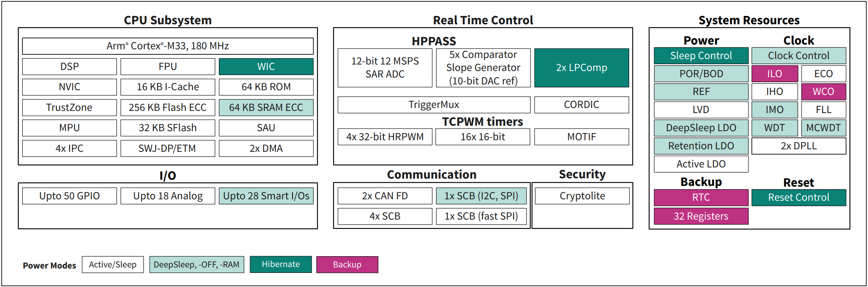
Task: Click the Sleep Control power block
Action: tap(701, 56)
